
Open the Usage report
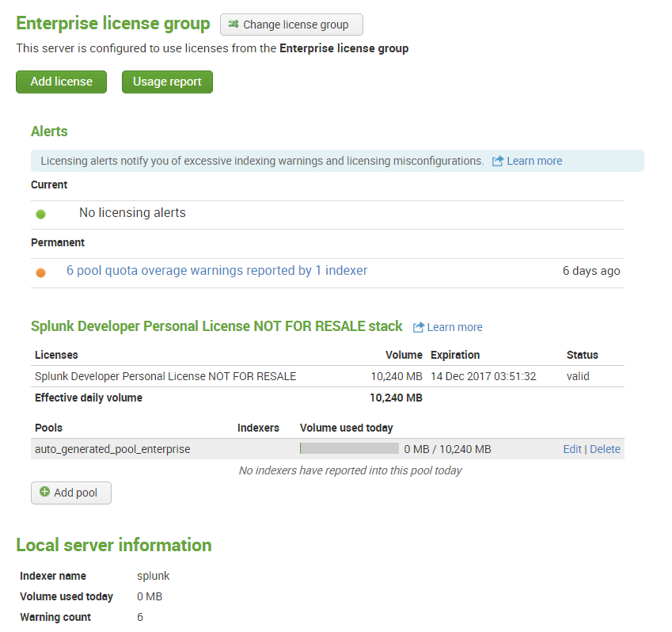[x=167, y=82]
